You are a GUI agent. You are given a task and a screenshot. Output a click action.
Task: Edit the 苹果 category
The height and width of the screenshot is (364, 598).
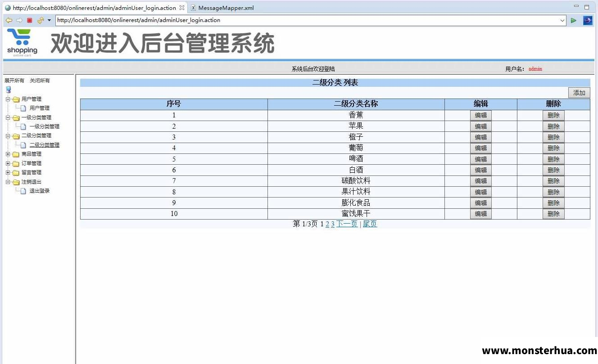click(x=481, y=126)
